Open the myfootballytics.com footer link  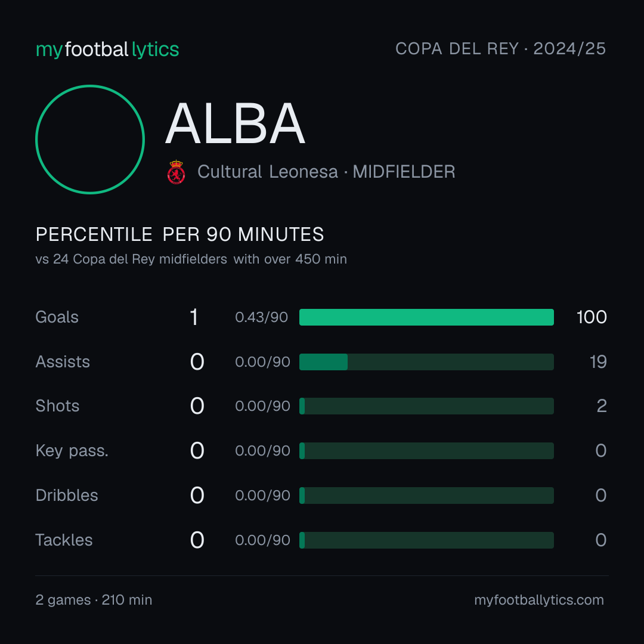click(x=539, y=600)
